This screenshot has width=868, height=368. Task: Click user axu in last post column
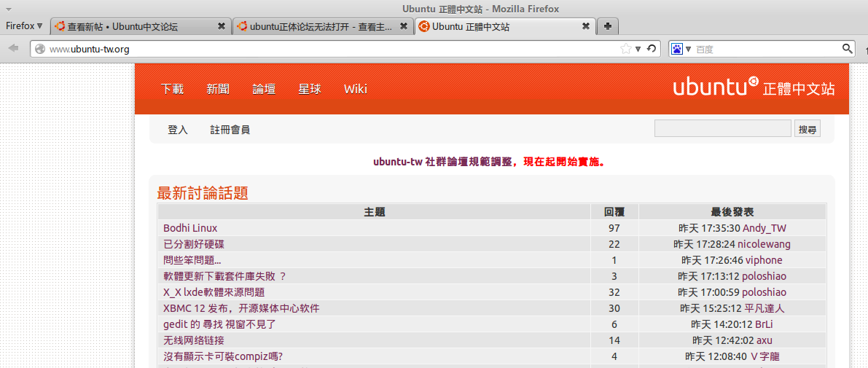764,340
